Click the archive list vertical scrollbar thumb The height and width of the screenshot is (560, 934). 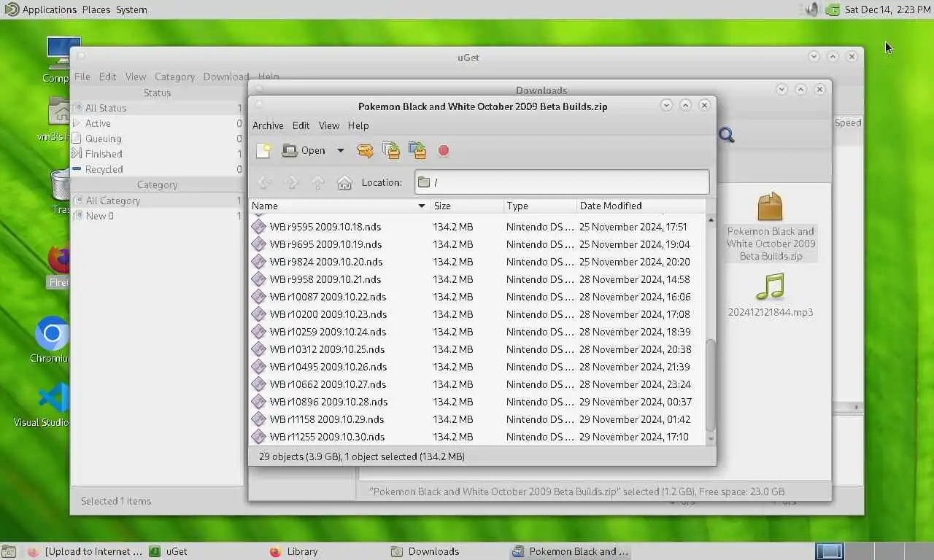point(711,385)
